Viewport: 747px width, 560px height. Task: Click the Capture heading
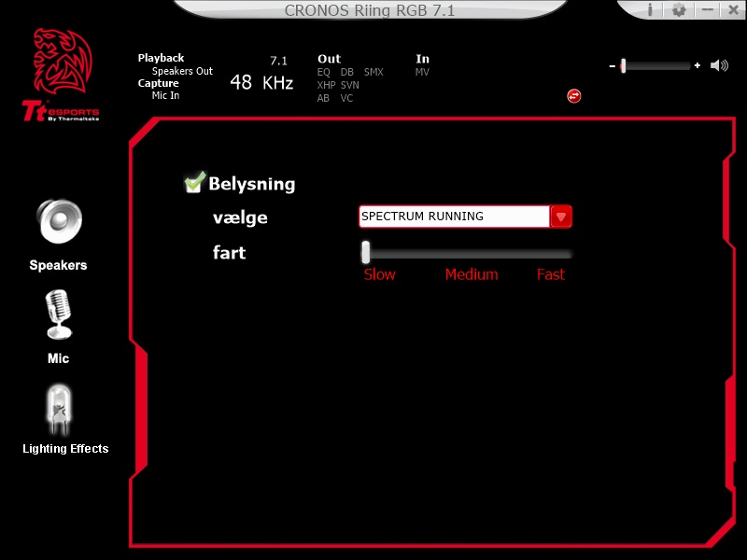[x=158, y=83]
